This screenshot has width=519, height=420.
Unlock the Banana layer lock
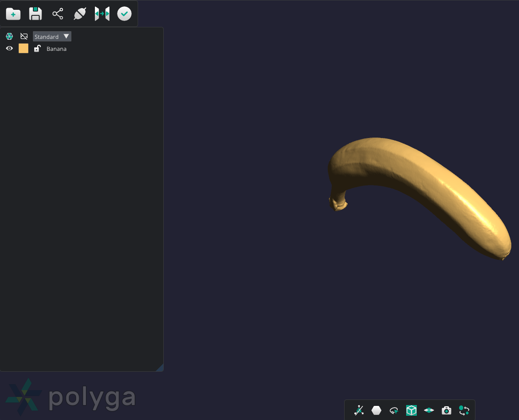click(x=37, y=48)
